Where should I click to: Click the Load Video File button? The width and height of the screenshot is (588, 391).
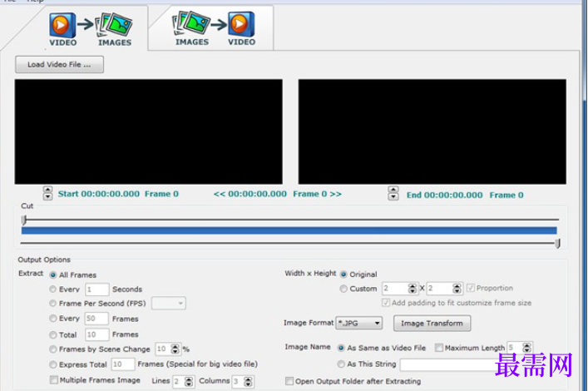click(59, 65)
